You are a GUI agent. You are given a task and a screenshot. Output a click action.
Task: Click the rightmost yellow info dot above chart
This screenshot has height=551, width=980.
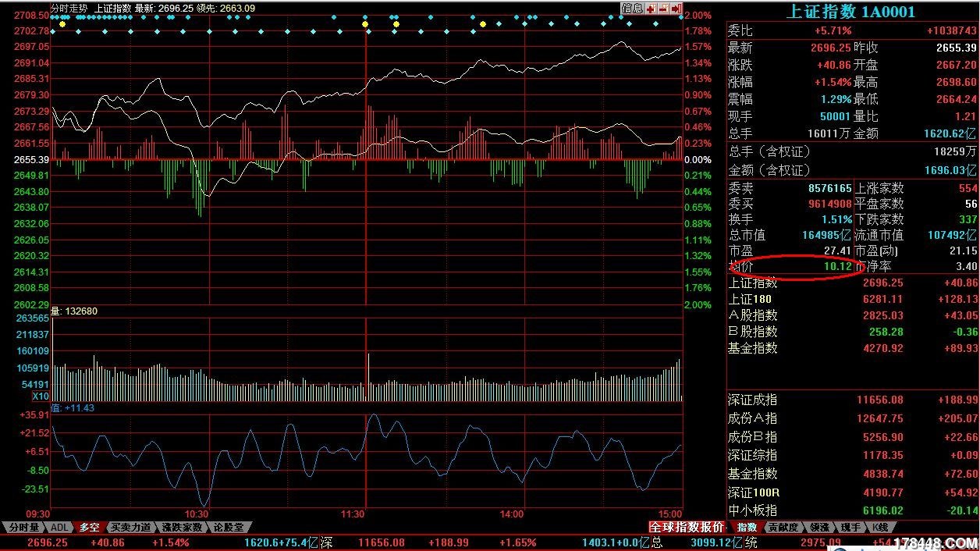click(483, 24)
